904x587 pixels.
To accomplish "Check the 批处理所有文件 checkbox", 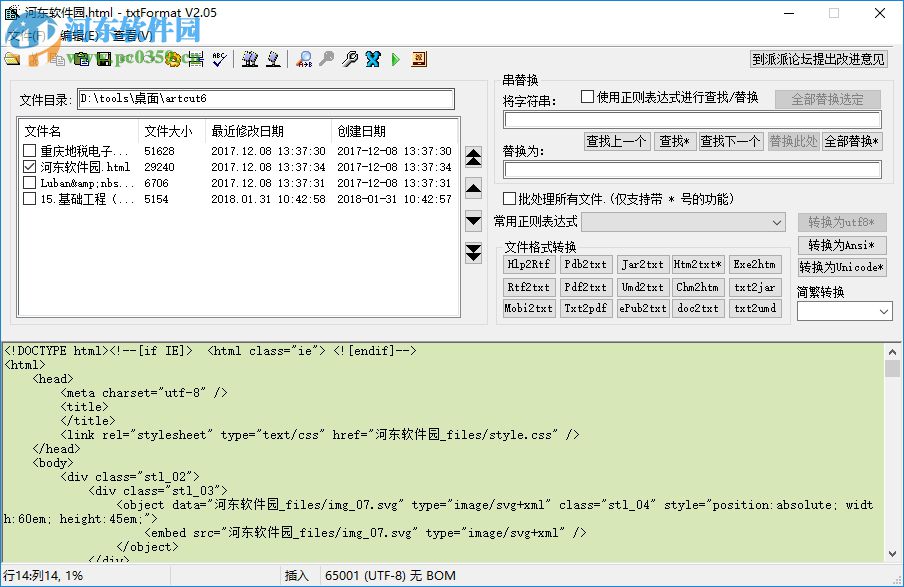I will tap(510, 199).
